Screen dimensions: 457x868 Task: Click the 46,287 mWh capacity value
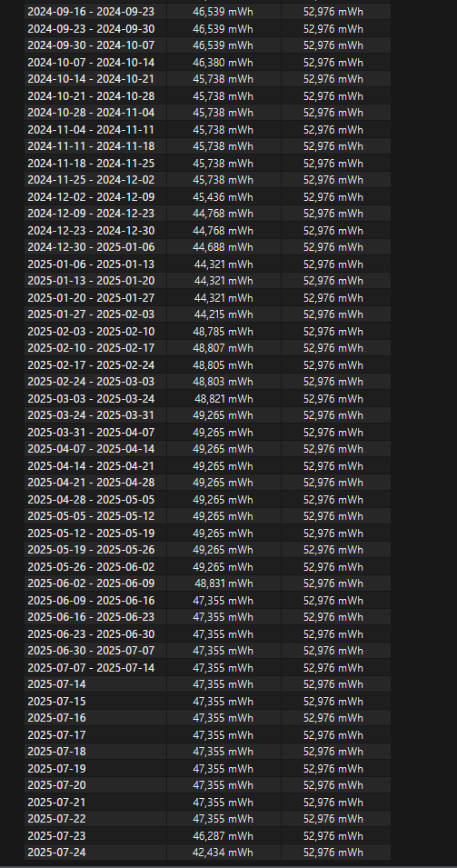223,836
